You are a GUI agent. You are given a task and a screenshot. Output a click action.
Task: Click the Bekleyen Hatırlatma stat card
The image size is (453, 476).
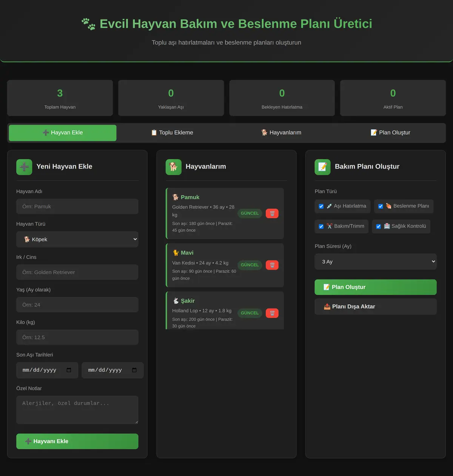(x=282, y=98)
